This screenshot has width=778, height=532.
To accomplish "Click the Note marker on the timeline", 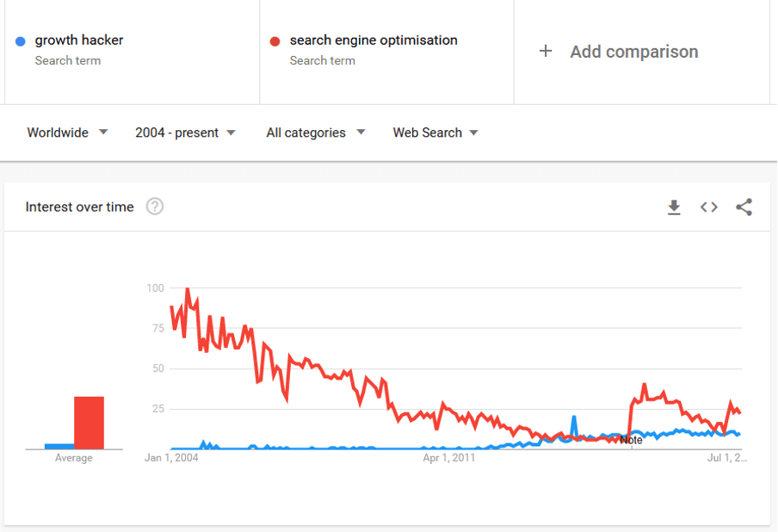I will pyautogui.click(x=631, y=440).
